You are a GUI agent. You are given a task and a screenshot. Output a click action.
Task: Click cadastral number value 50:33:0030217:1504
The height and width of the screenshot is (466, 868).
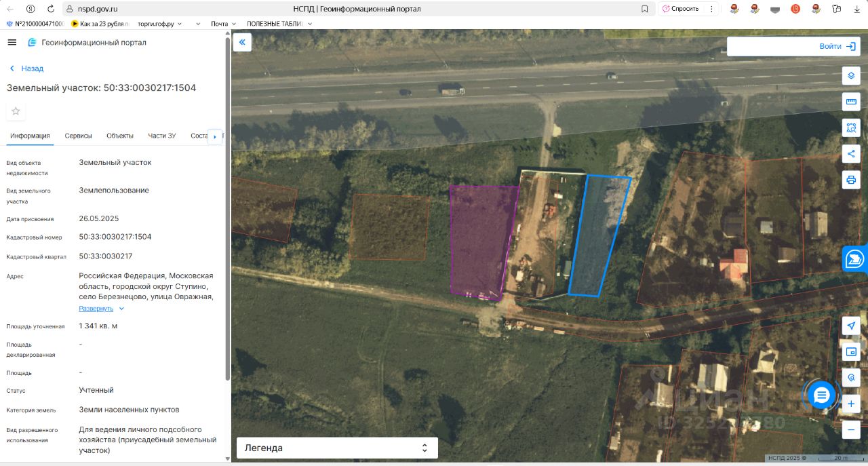click(115, 237)
